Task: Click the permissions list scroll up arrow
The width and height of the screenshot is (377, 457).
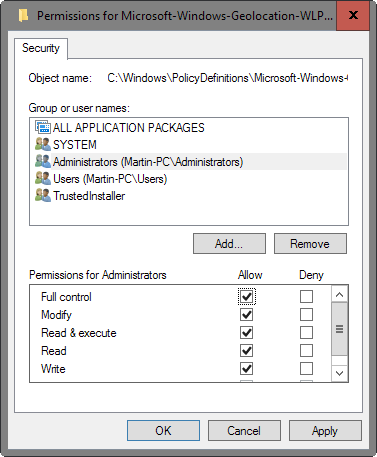Action: click(340, 294)
